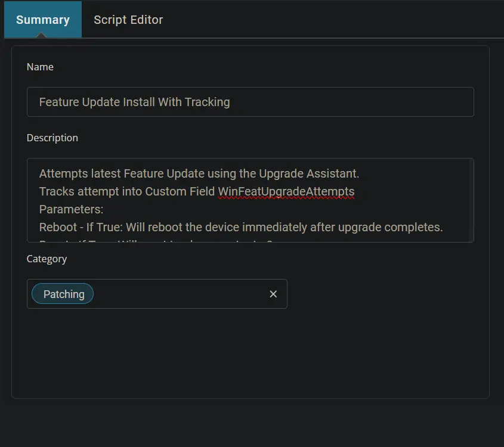This screenshot has width=504, height=447.
Task: Click the Category field label
Action: click(x=47, y=259)
